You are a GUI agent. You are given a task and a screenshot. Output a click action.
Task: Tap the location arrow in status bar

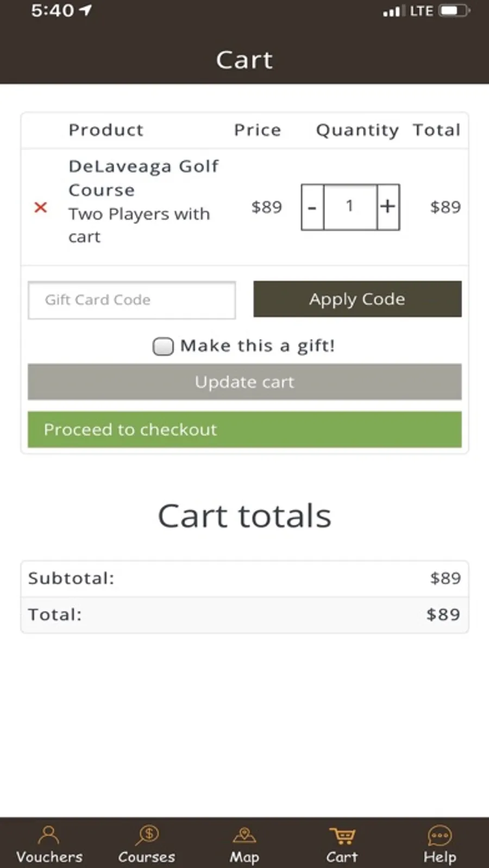pyautogui.click(x=85, y=10)
